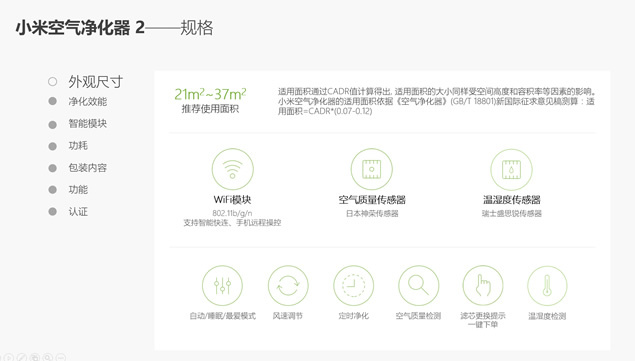Go to the 认证 sidebar item

(x=78, y=211)
